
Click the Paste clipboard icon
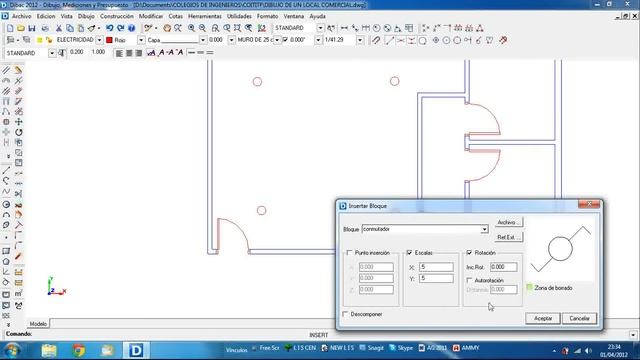81,28
